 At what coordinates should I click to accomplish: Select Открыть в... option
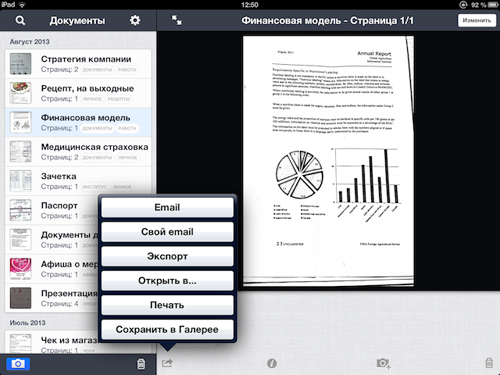coord(167,281)
